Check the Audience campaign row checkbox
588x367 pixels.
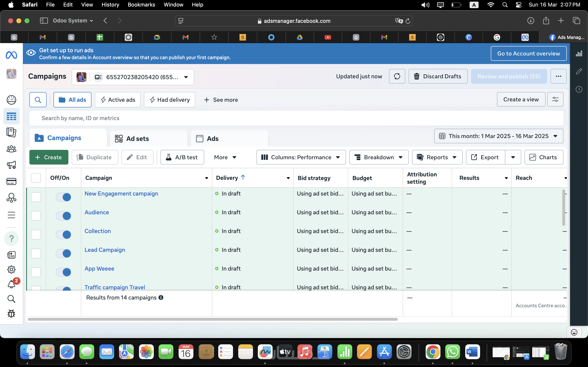(36, 216)
